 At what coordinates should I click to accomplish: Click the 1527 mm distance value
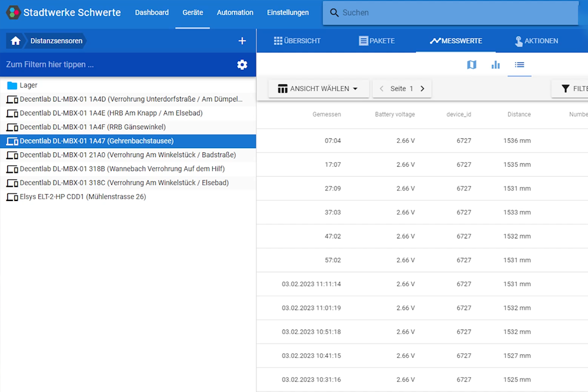[x=517, y=356]
